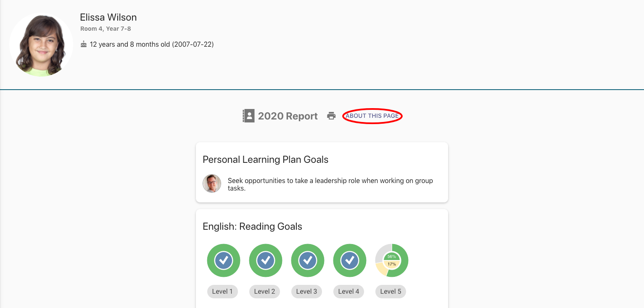This screenshot has height=308, width=644.
Task: Click the Level 4 label chip
Action: pyautogui.click(x=348, y=292)
